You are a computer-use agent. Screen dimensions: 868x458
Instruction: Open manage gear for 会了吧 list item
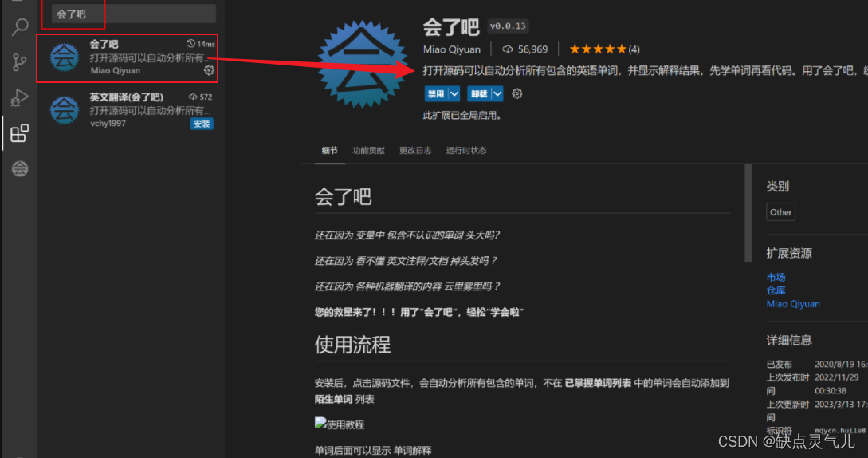point(209,70)
